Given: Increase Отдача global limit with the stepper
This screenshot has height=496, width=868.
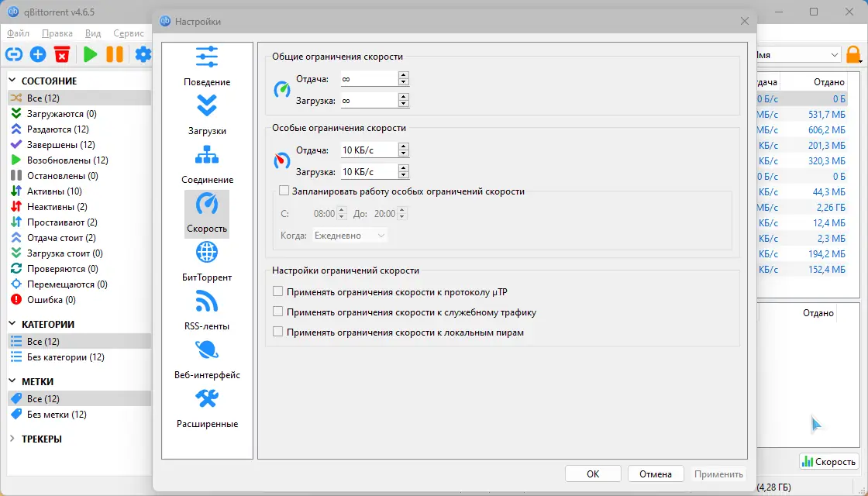Looking at the screenshot, I should pos(402,74).
